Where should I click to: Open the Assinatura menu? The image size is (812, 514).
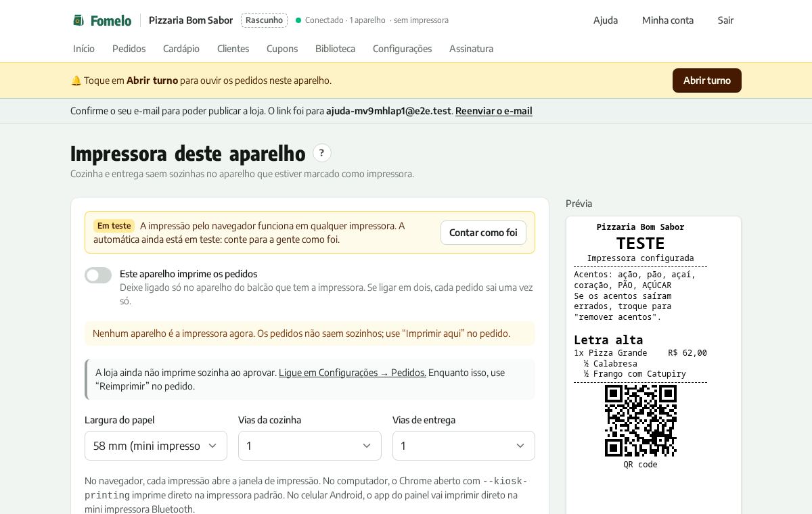(x=471, y=49)
